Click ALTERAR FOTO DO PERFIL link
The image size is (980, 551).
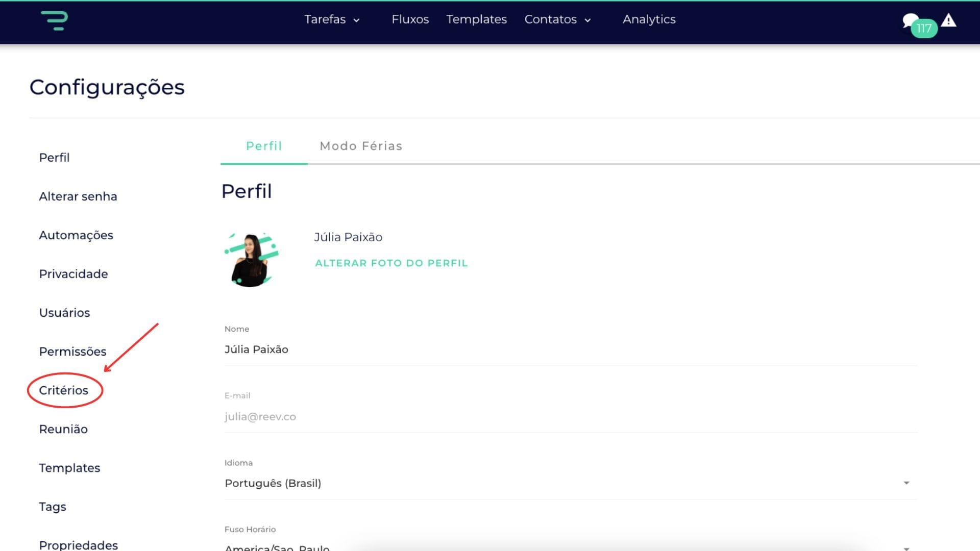391,263
